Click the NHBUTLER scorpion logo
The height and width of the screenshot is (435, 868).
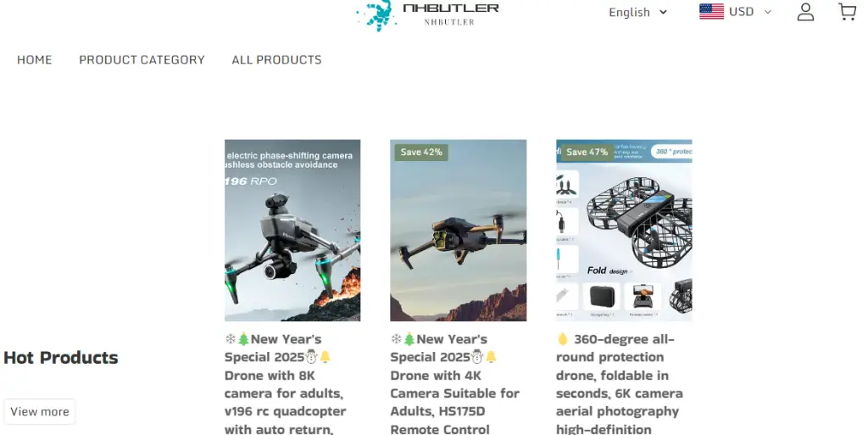pos(427,15)
